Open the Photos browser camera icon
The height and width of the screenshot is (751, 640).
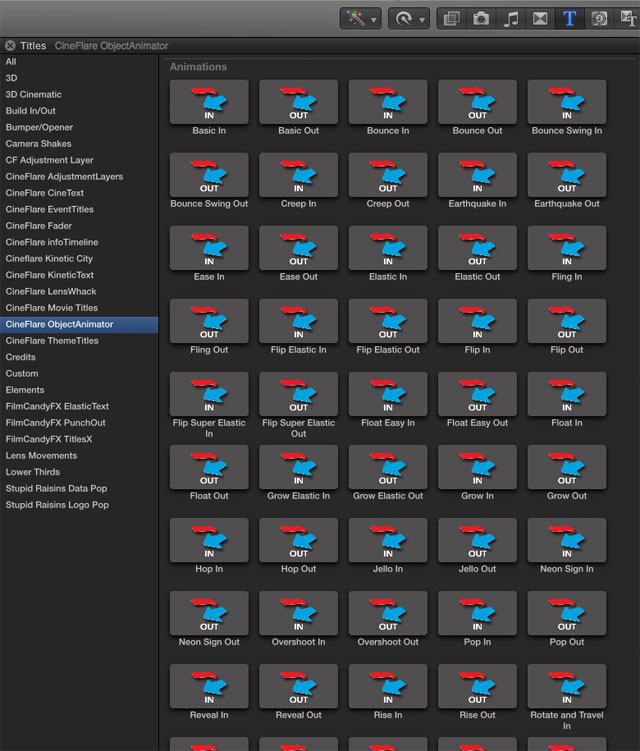(481, 19)
